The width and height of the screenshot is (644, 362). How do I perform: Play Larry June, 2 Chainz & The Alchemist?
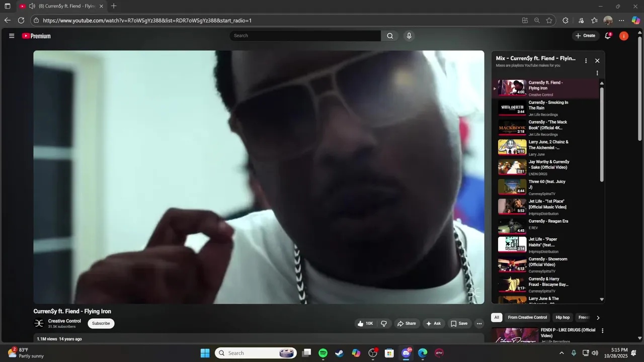click(x=545, y=147)
